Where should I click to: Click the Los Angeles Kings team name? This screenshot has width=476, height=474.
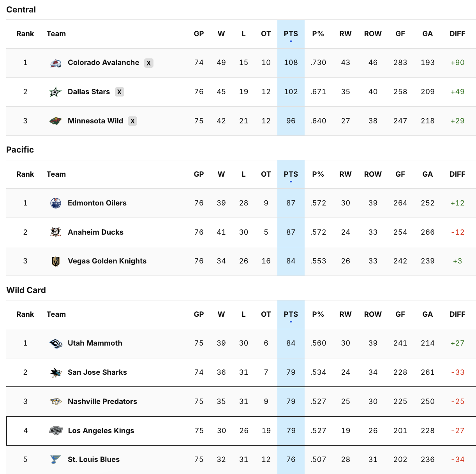(101, 431)
